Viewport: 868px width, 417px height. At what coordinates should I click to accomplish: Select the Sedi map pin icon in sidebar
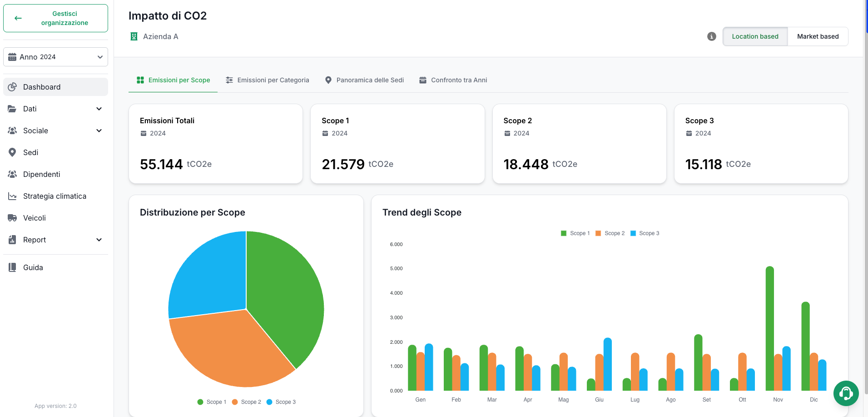pos(12,152)
